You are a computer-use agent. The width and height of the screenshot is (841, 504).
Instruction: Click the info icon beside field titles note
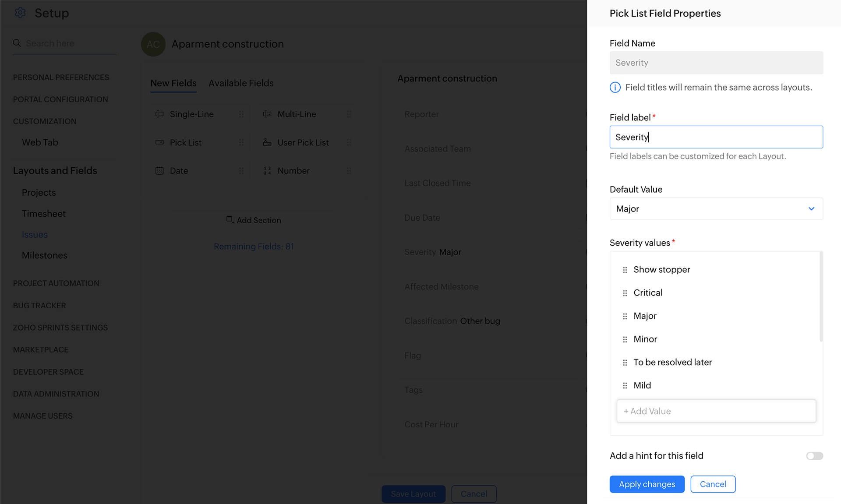click(615, 88)
